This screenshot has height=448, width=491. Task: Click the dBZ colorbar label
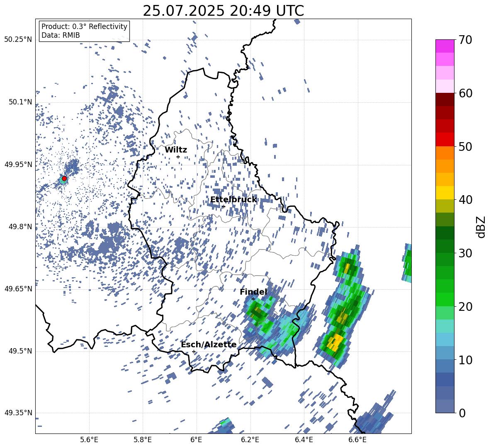coord(481,227)
